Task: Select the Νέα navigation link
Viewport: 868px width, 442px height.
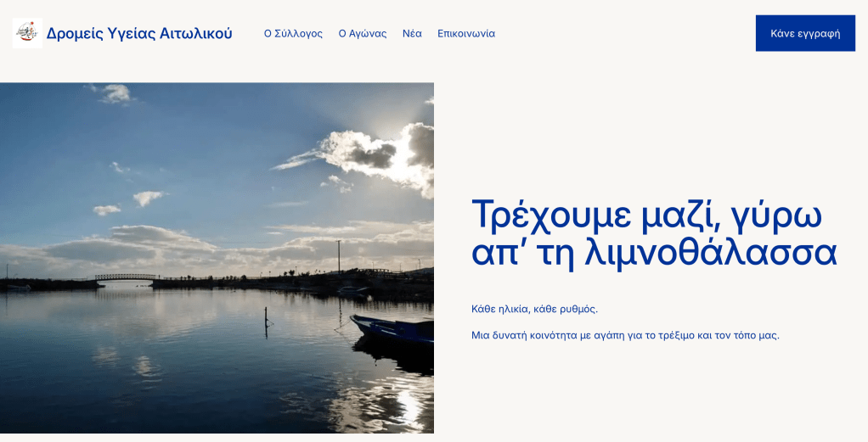Action: (412, 34)
